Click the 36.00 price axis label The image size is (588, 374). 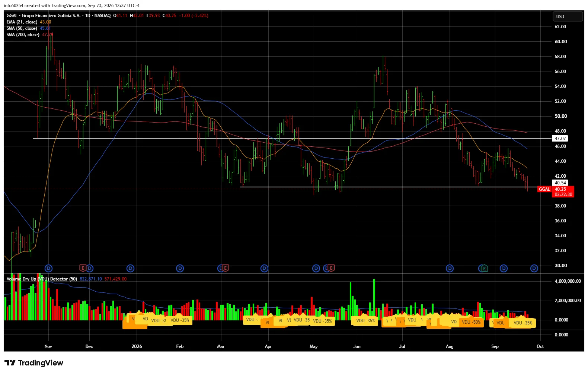coord(560,221)
